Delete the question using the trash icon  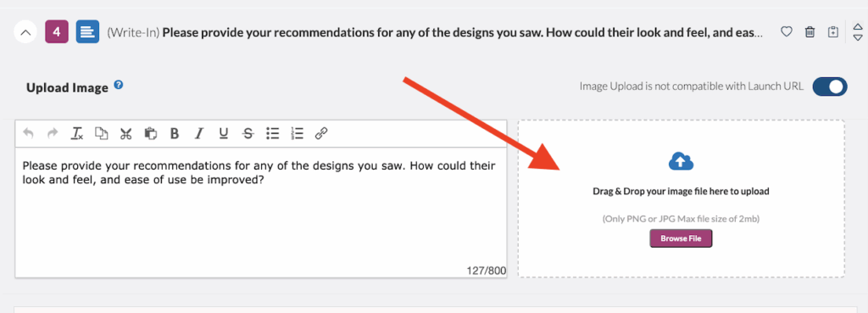point(810,32)
